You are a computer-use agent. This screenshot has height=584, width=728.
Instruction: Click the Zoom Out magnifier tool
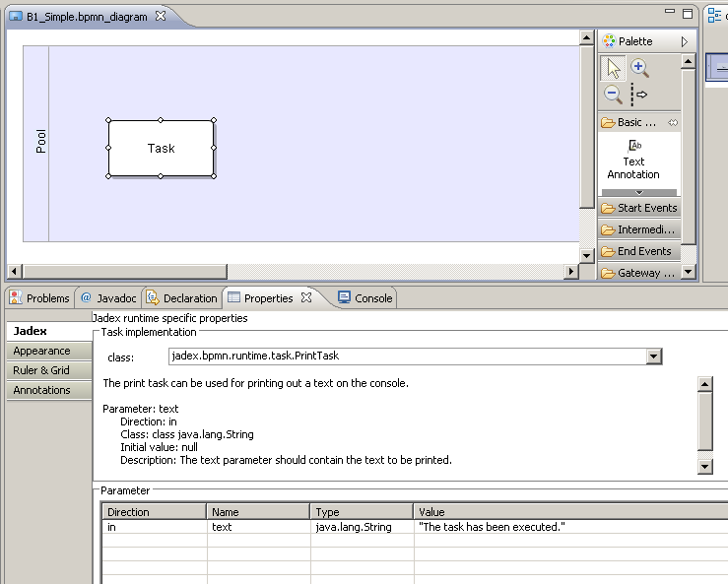(x=614, y=95)
